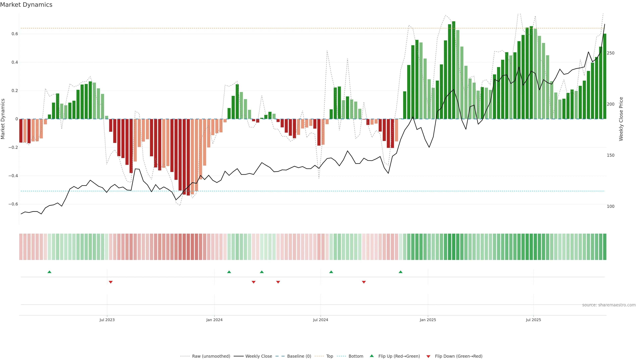This screenshot has height=362, width=644.
Task: Click the Flip Up legend triangle icon
Action: 372,356
